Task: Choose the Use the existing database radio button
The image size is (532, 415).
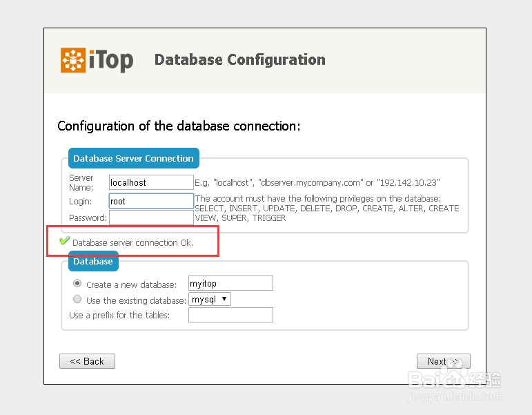Action: 77,300
